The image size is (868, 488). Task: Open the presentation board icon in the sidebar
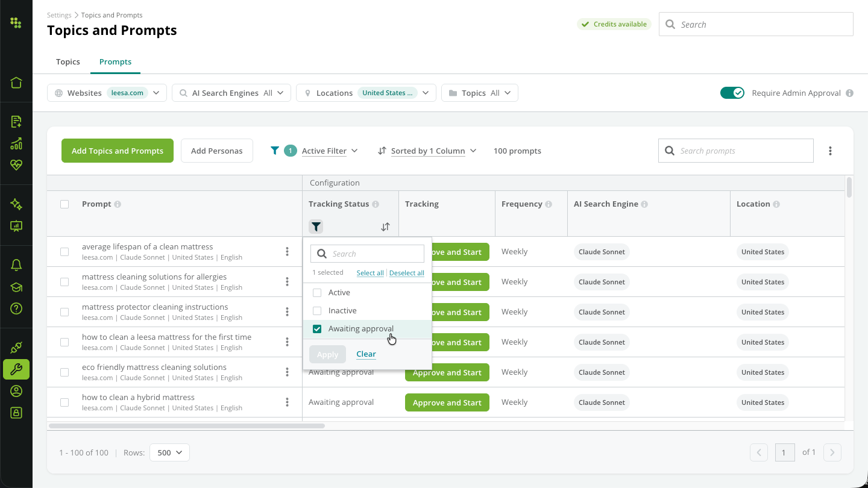(x=16, y=226)
